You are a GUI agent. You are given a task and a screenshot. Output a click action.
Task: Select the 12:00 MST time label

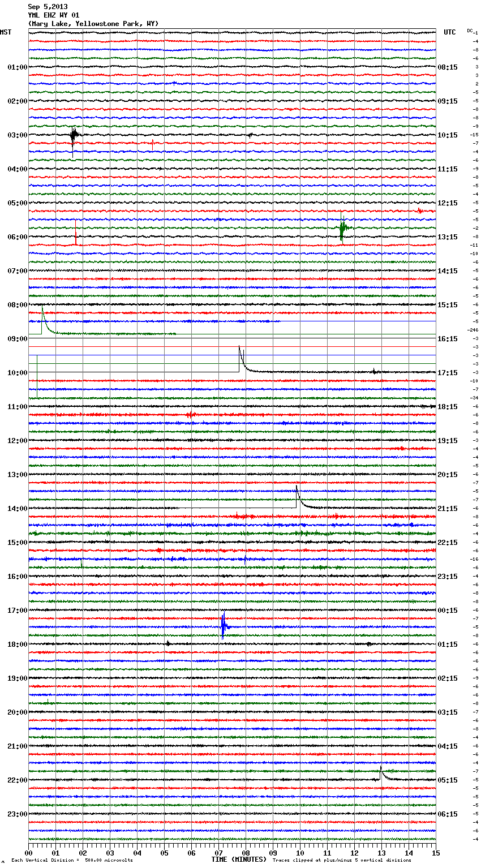tap(18, 441)
